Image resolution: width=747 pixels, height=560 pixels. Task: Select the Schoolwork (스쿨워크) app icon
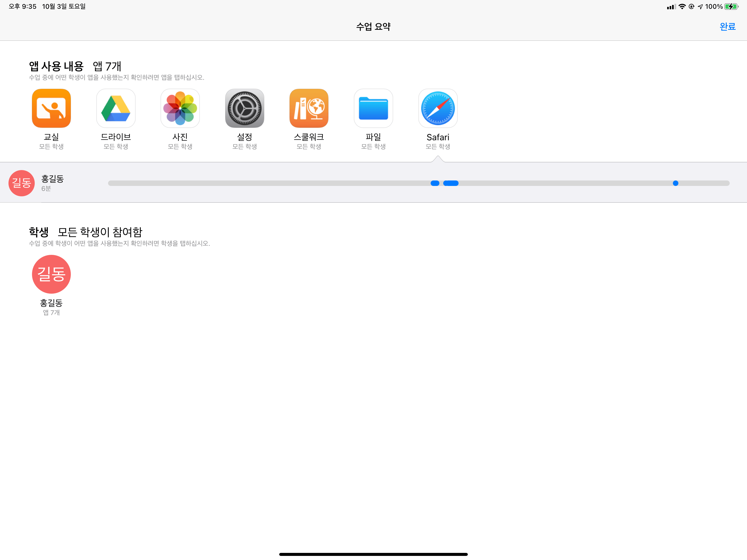[x=309, y=108]
